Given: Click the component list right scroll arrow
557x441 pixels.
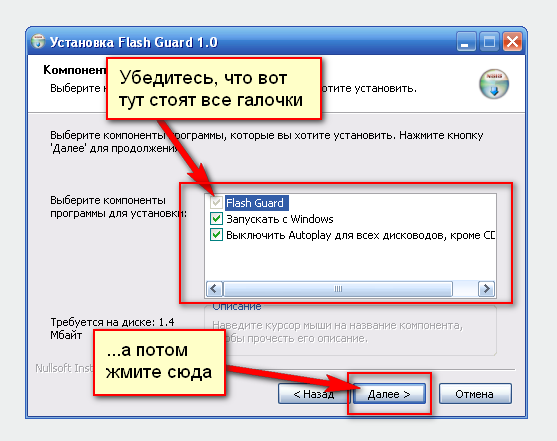Looking at the screenshot, I should click(486, 289).
